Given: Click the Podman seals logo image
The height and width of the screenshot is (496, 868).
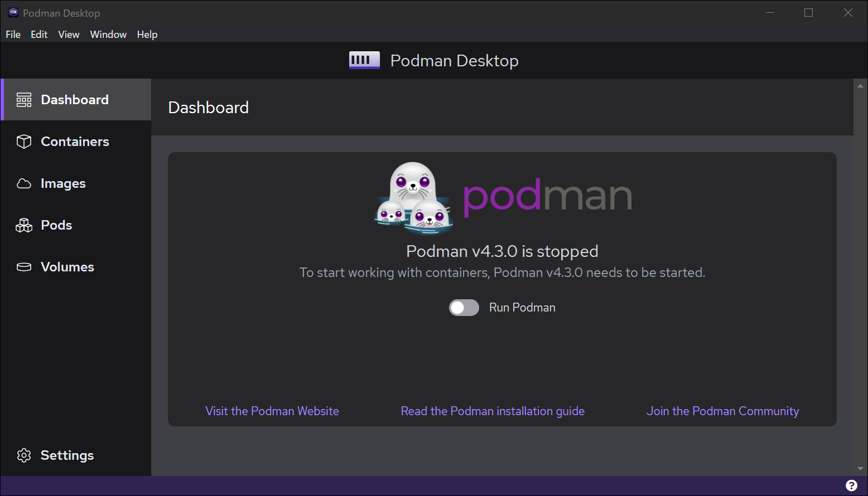Looking at the screenshot, I should pyautogui.click(x=413, y=197).
